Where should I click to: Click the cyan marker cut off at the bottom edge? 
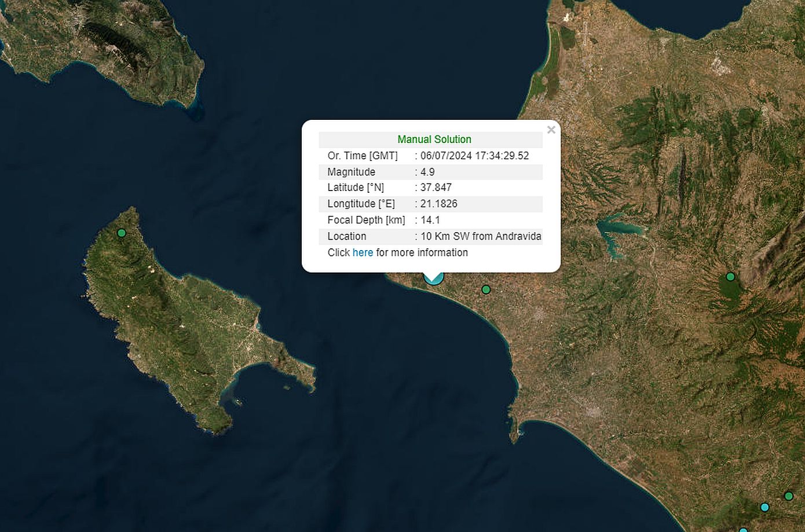tap(743, 530)
